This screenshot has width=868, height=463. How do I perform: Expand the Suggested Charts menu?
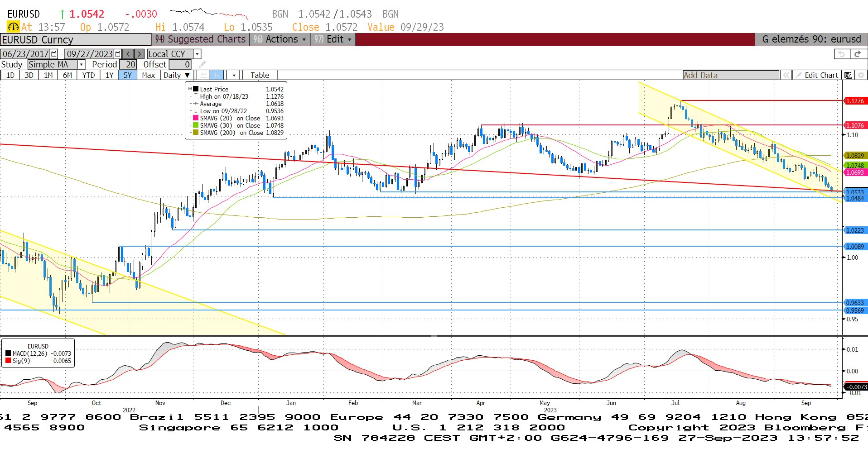point(200,39)
